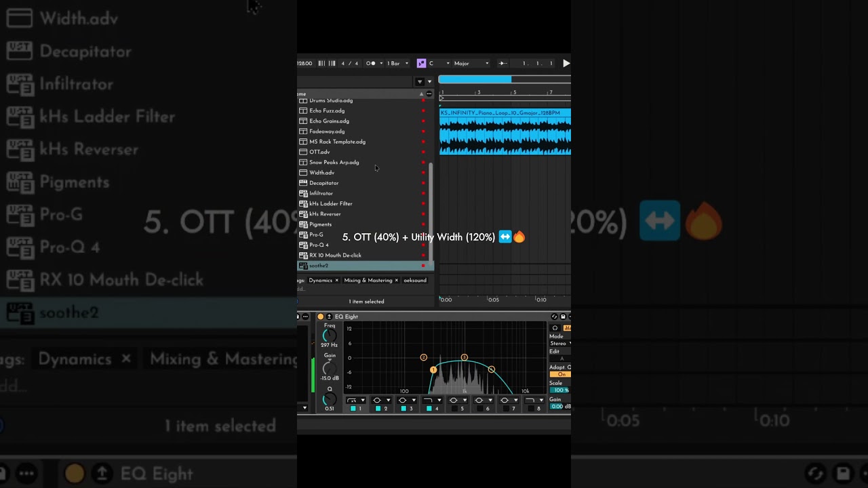Click the EQ Eight Q knob
Viewport: 868px width, 488px height.
click(330, 399)
